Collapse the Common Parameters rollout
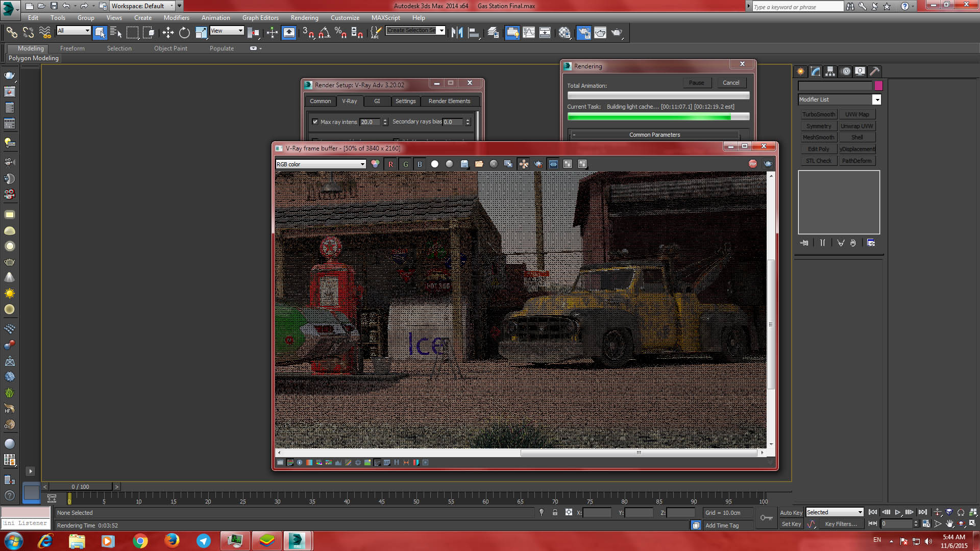 (x=655, y=135)
